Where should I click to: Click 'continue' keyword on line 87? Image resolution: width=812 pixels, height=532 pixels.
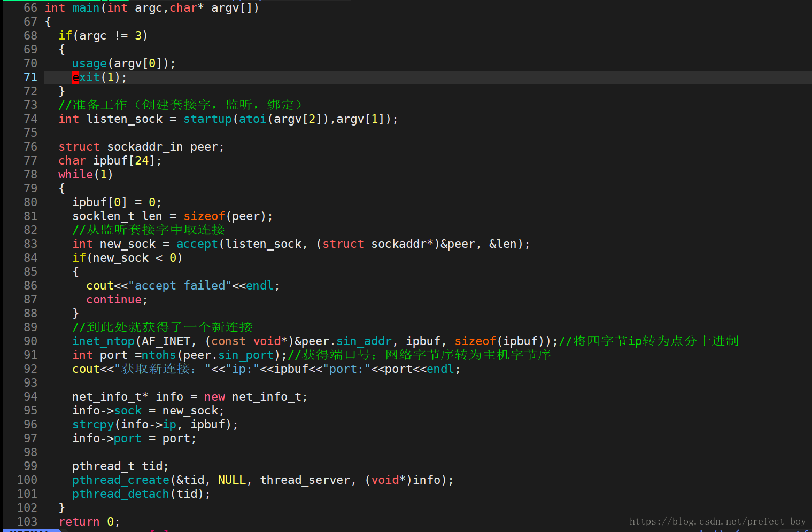[114, 300]
